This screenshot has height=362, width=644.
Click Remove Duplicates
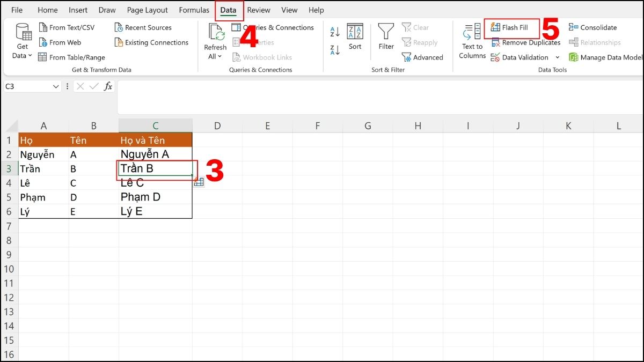526,42
